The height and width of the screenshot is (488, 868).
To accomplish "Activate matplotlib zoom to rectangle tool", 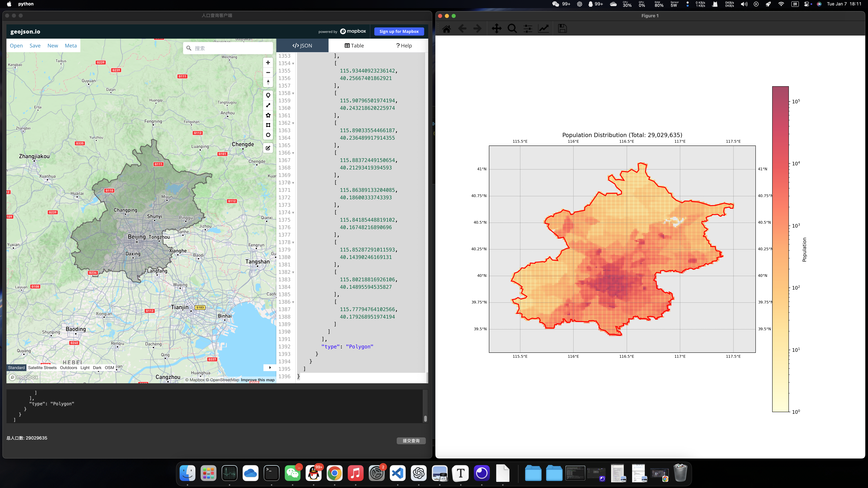I will tap(512, 29).
